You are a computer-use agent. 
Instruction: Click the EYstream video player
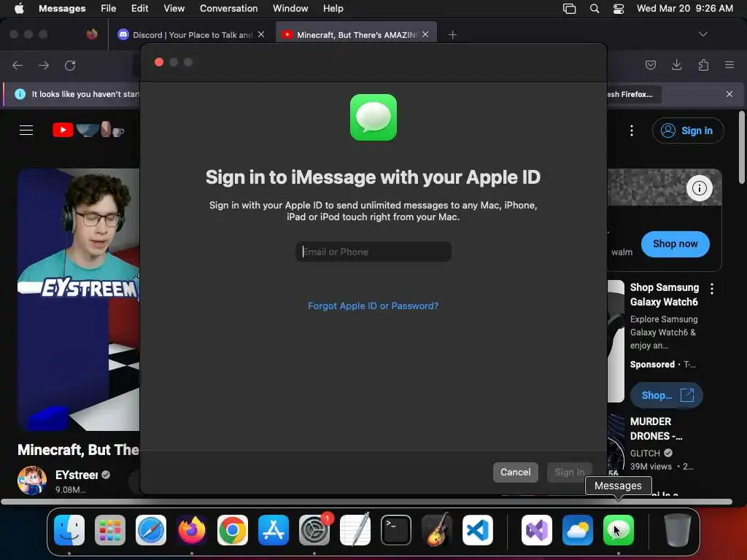(79, 300)
